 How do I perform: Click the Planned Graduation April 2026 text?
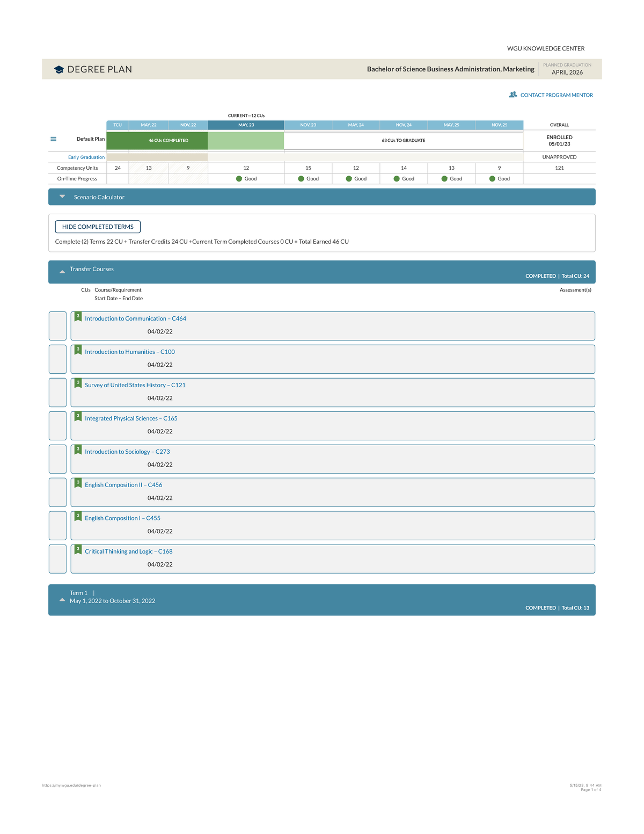(x=567, y=69)
